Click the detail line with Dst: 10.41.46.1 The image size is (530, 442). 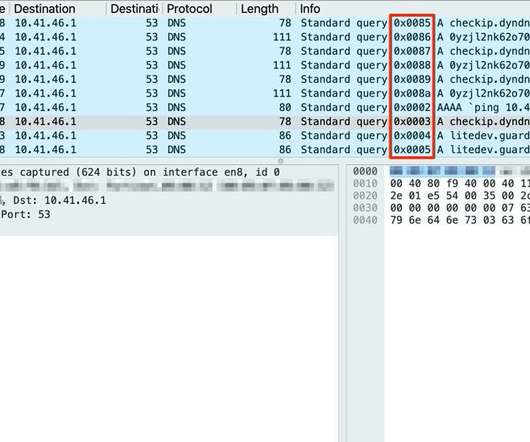pyautogui.click(x=169, y=200)
